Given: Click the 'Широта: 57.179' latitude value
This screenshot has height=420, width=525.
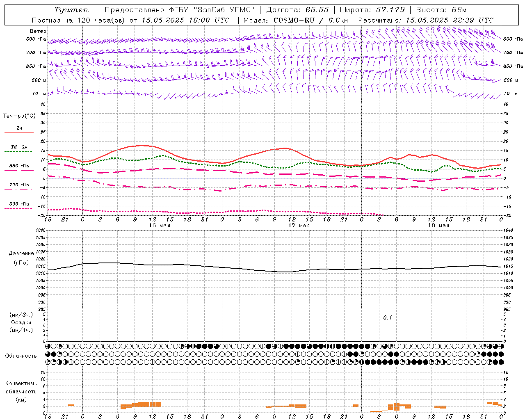Looking at the screenshot, I should tap(372, 10).
